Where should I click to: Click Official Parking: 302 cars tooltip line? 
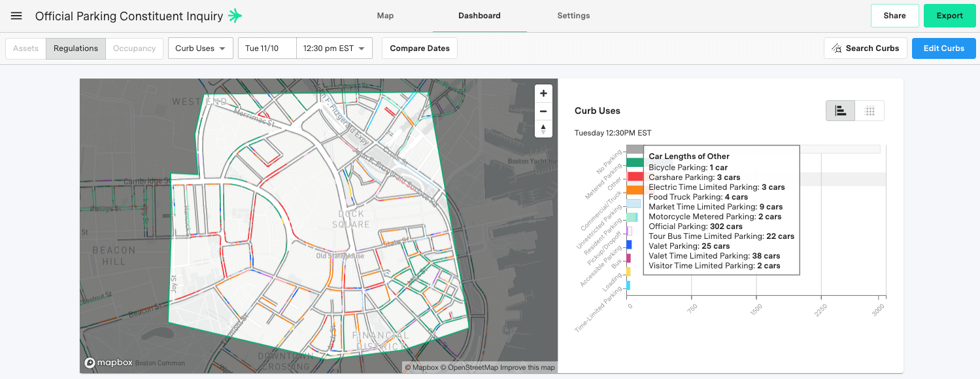pyautogui.click(x=696, y=226)
